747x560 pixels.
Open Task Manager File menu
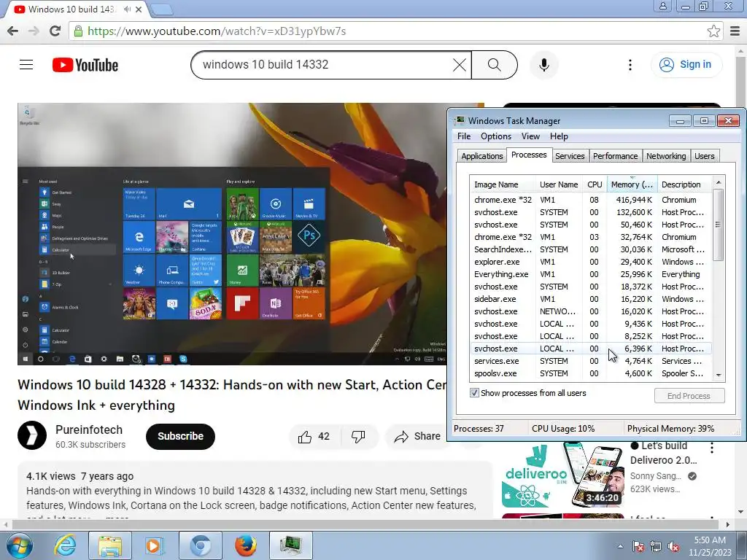coord(464,136)
